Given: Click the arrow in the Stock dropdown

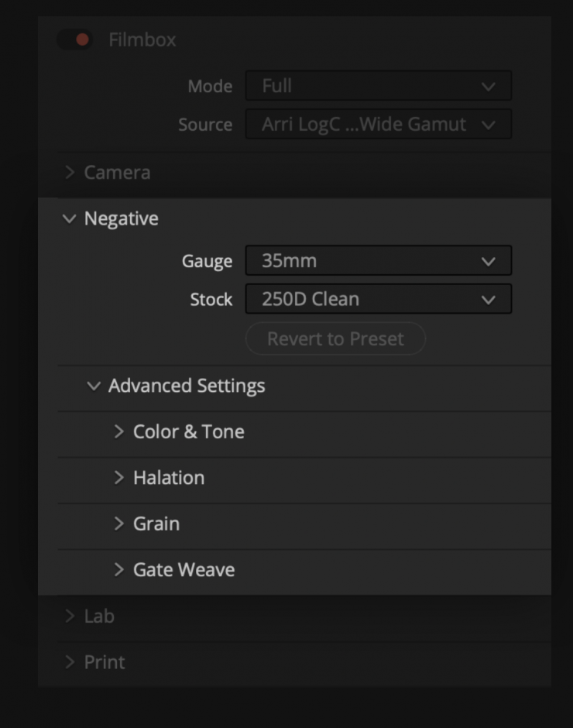Looking at the screenshot, I should [488, 300].
